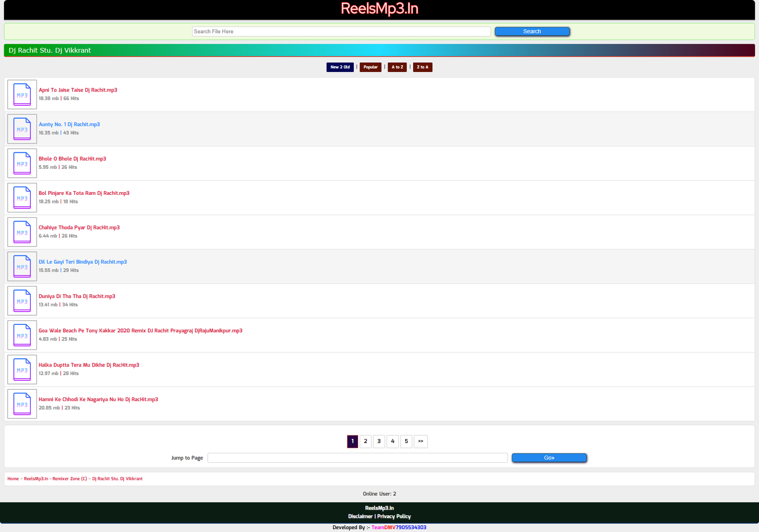Sort the list Z to A
Screen dimensions: 759x532
[x=422, y=67]
